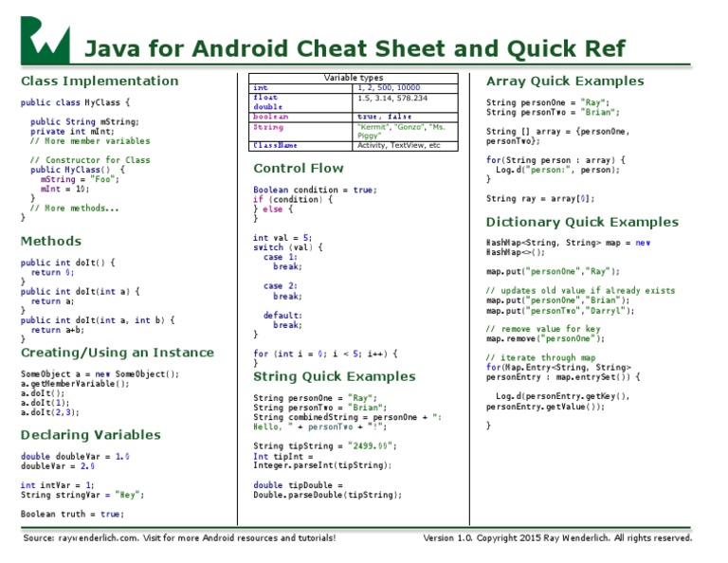The width and height of the screenshot is (728, 563).
Task: Click 'public int doIt() {' line
Action: 68,263
